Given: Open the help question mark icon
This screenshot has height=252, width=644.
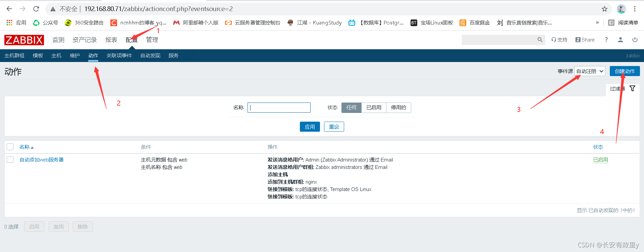Looking at the screenshot, I should pos(606,40).
